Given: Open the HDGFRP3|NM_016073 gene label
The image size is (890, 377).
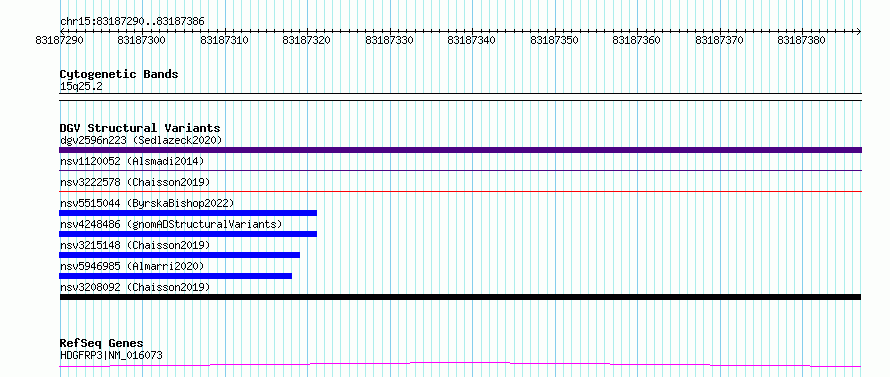Looking at the screenshot, I should coord(111,356).
